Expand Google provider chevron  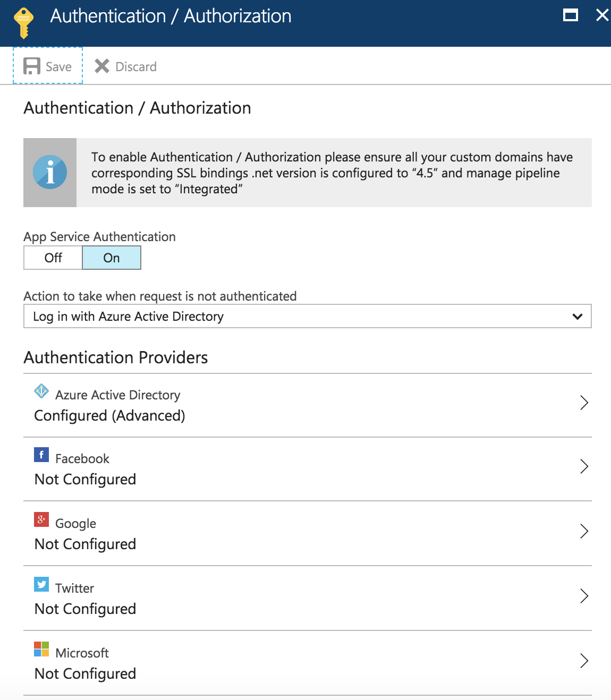(x=584, y=531)
